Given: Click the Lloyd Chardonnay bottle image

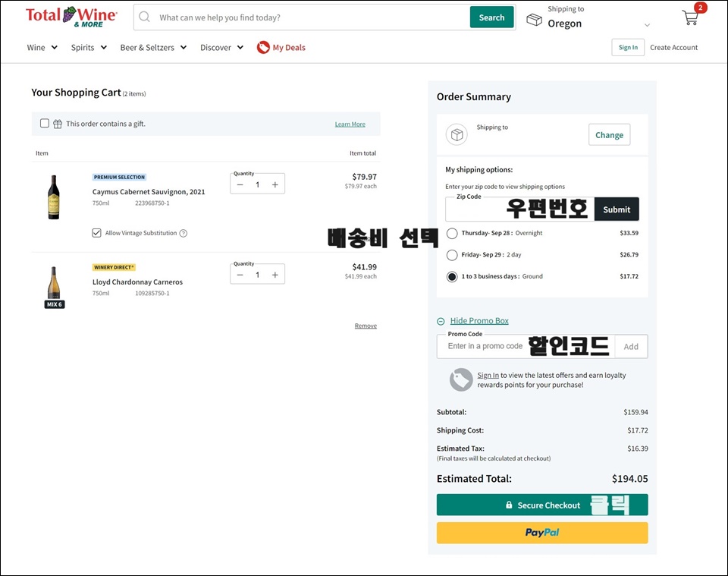Looking at the screenshot, I should coord(54,282).
